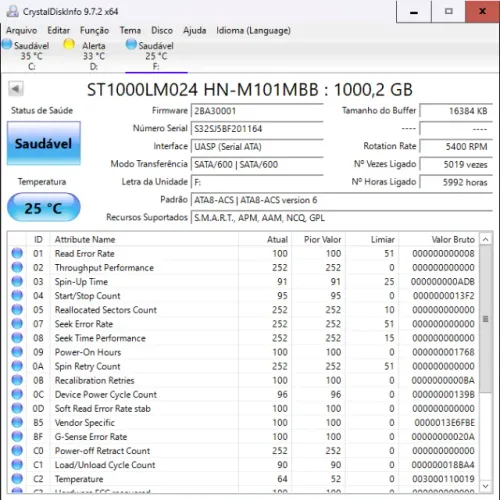Click status dot of Power-off Retract Count row
This screenshot has height=500, width=500.
tap(17, 451)
